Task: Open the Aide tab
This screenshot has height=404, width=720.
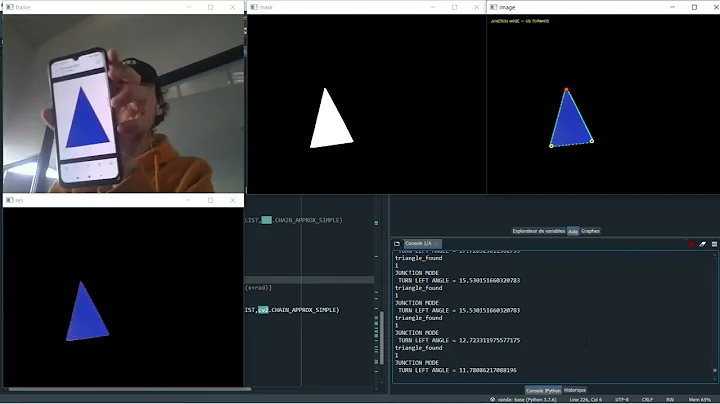Action: point(573,231)
